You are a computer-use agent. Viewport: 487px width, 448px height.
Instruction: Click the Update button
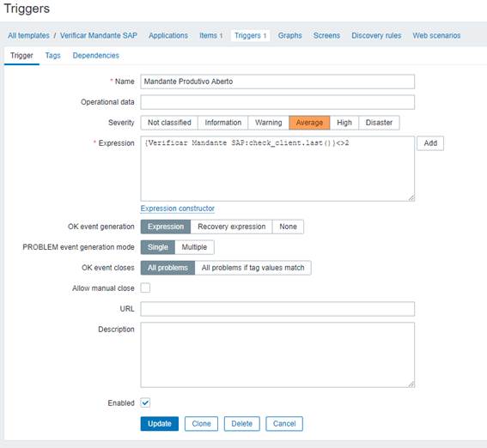point(160,423)
